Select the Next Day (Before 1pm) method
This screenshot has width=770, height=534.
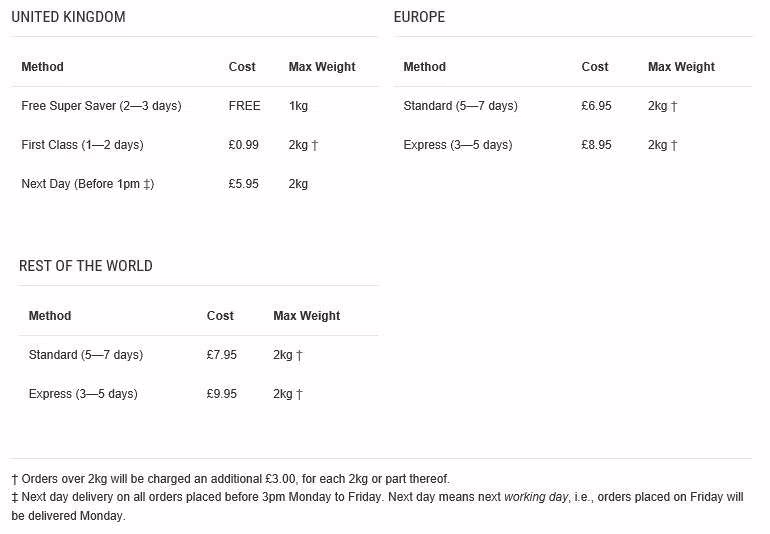(x=87, y=184)
